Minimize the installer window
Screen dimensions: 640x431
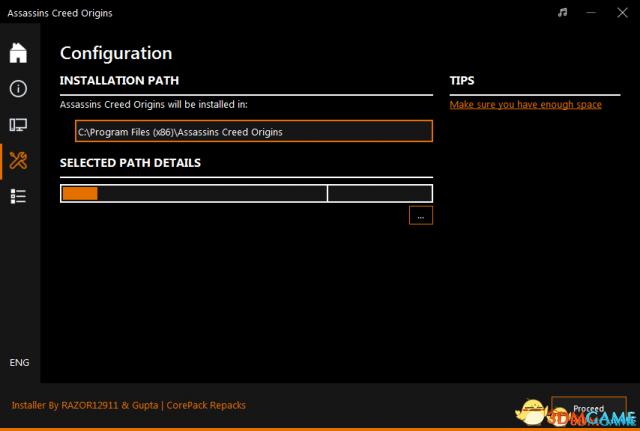pyautogui.click(x=591, y=13)
